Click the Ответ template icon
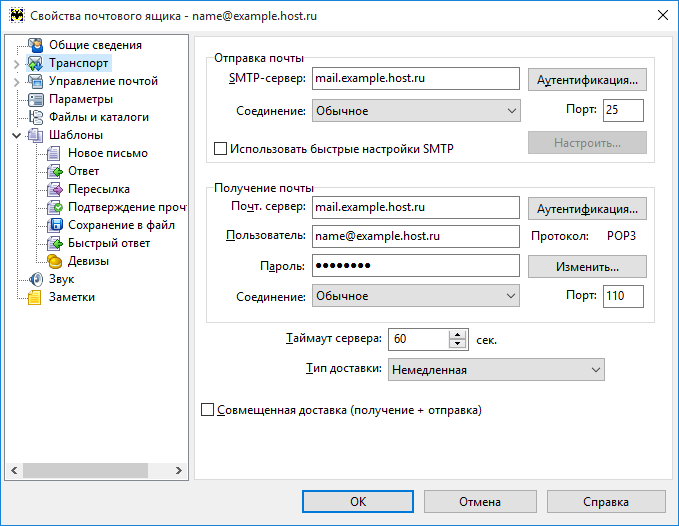The image size is (679, 526). [x=55, y=171]
